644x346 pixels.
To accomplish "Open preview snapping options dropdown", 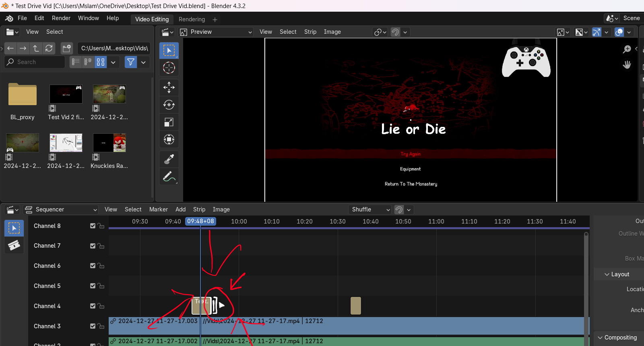I will coord(405,32).
